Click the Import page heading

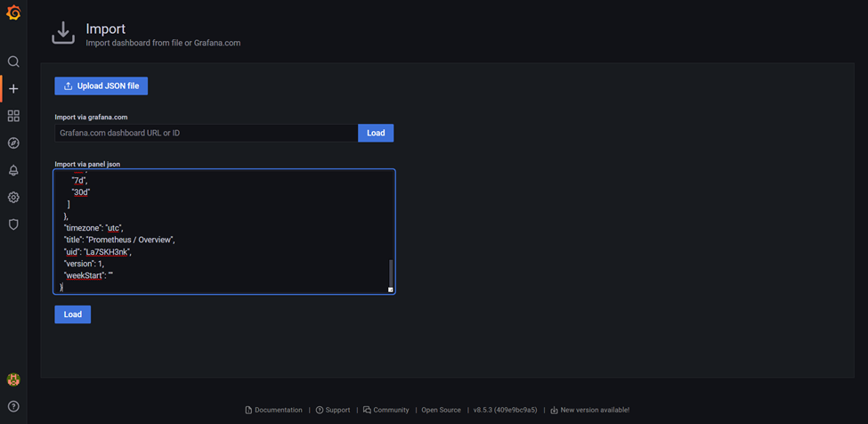[x=106, y=29]
